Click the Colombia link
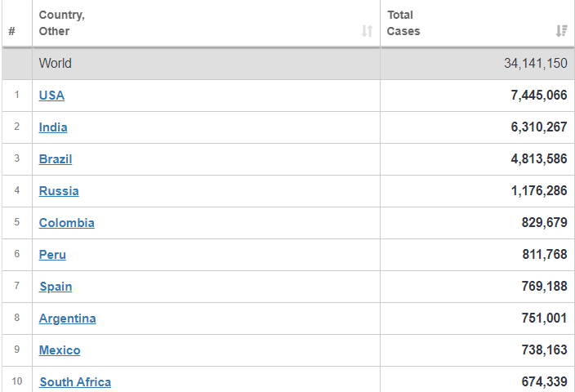Viewport: 575px width, 392px height. tap(66, 223)
